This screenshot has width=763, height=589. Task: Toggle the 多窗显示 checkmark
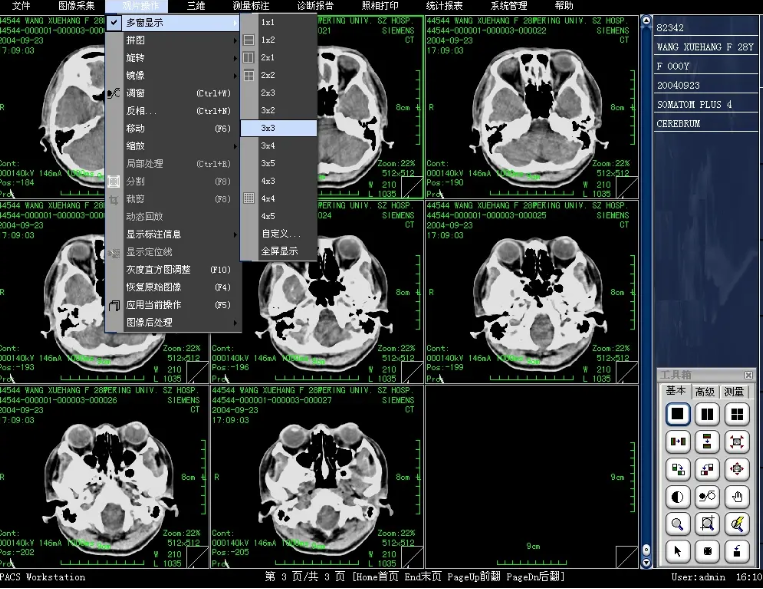click(113, 22)
